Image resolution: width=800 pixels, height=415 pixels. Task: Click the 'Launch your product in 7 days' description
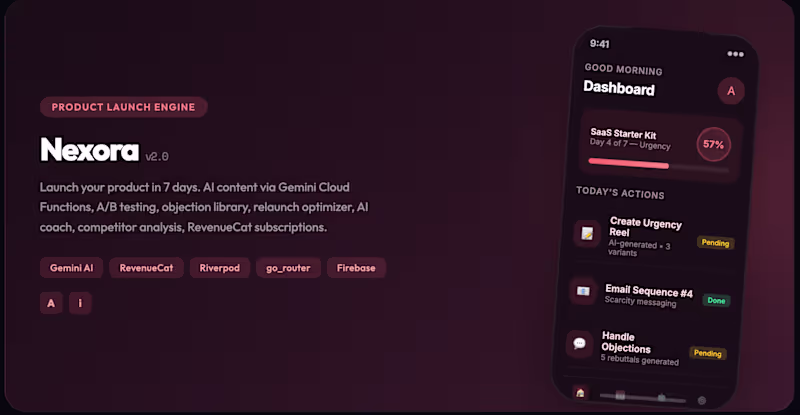click(204, 207)
